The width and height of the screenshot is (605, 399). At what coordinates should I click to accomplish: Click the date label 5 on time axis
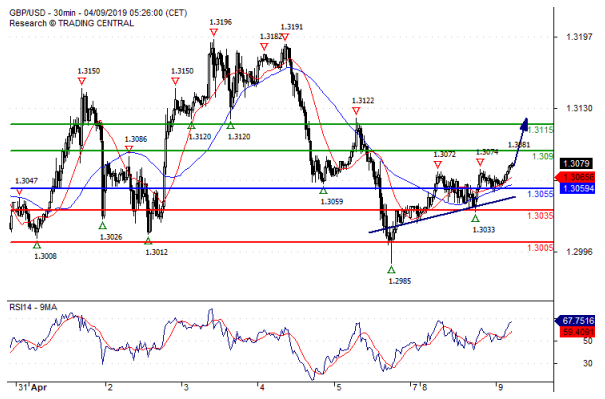coord(338,387)
